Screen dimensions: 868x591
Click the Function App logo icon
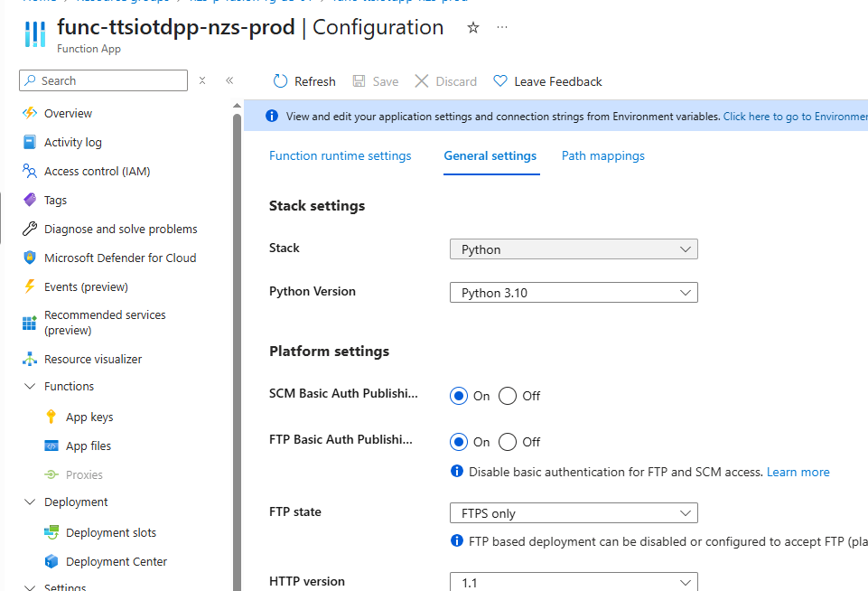click(x=35, y=33)
